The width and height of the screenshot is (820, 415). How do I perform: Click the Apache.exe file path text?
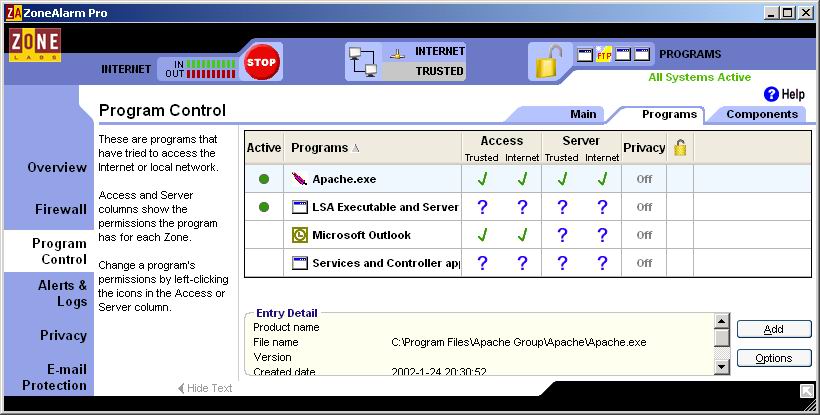[519, 342]
